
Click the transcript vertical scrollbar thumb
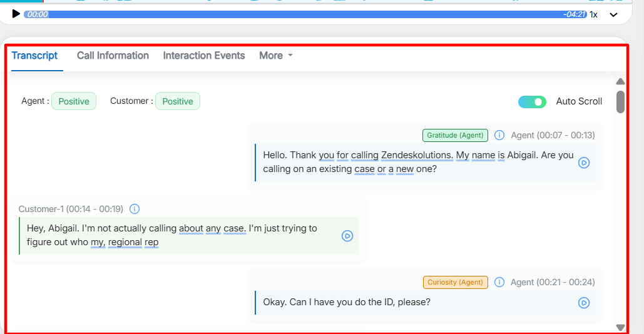pyautogui.click(x=620, y=102)
